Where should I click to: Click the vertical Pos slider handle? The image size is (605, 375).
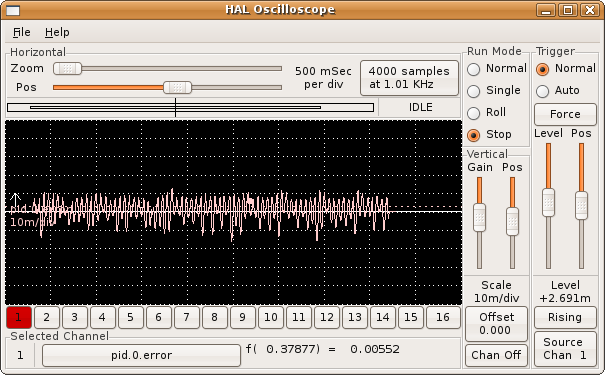click(x=512, y=221)
